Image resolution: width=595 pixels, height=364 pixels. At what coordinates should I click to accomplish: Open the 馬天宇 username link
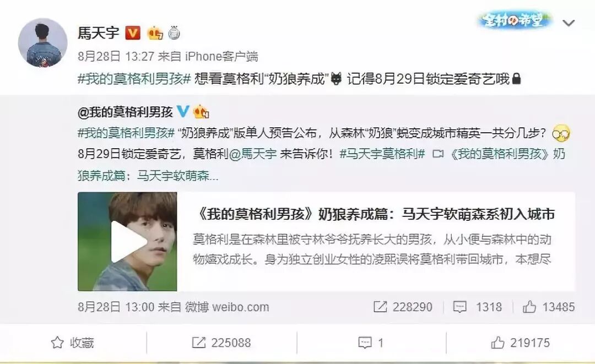click(98, 33)
